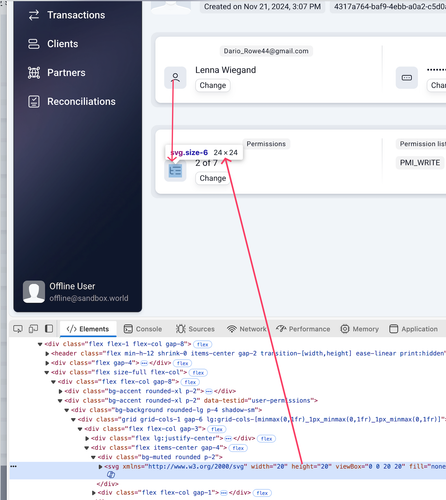
Task: Toggle the DevTools device toolbar icon
Action: [x=33, y=329]
